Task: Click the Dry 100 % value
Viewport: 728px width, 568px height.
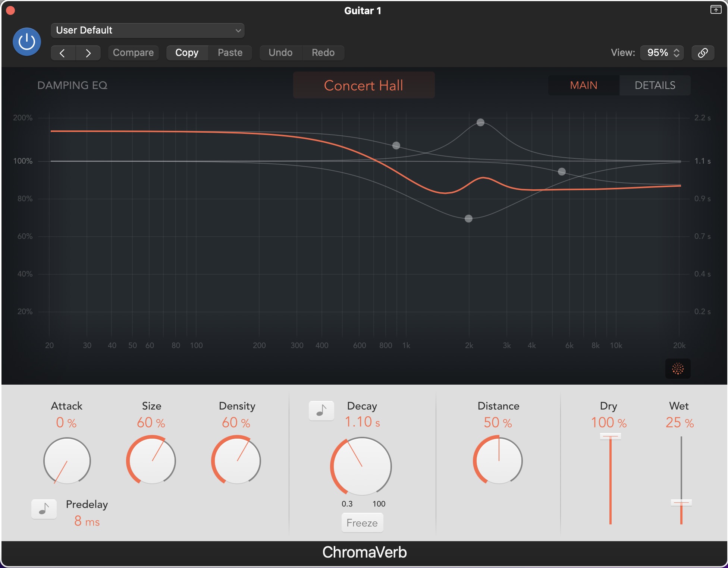Action: (609, 423)
